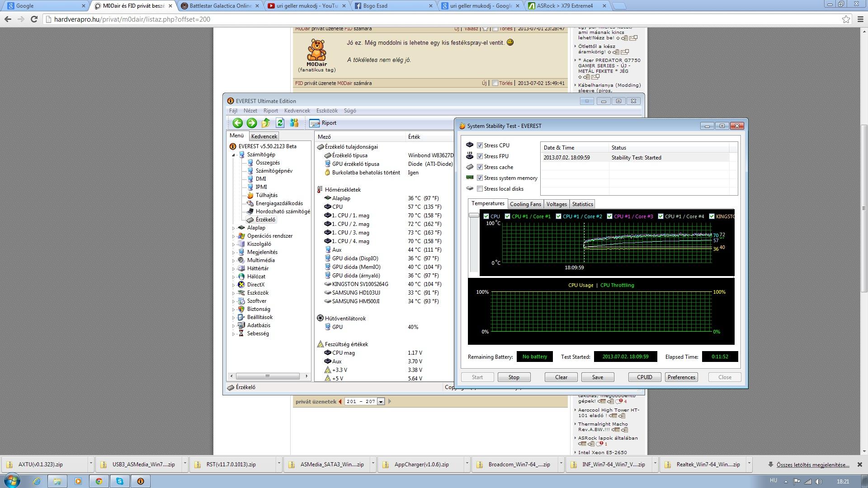Expand the Operációs rendszer tree node

pos(234,236)
